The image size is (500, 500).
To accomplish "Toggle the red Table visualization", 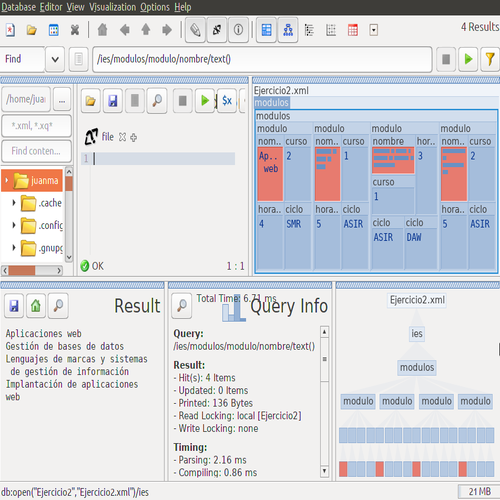I will pos(352,30).
